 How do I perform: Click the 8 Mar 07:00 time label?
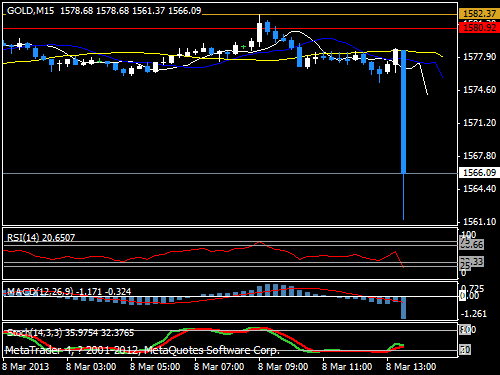(x=219, y=367)
